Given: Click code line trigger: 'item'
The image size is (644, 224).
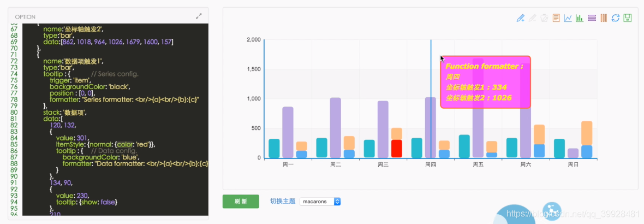Looking at the screenshot, I should [x=71, y=80].
